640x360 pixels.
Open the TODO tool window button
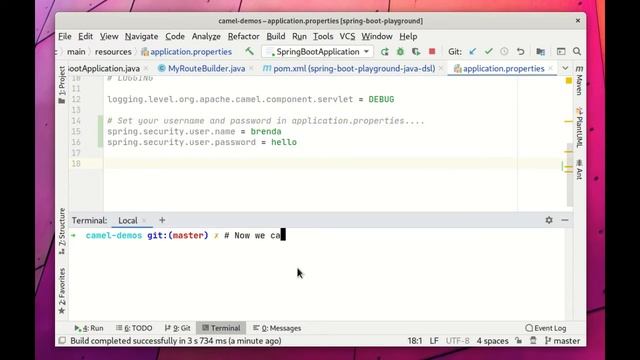134,328
